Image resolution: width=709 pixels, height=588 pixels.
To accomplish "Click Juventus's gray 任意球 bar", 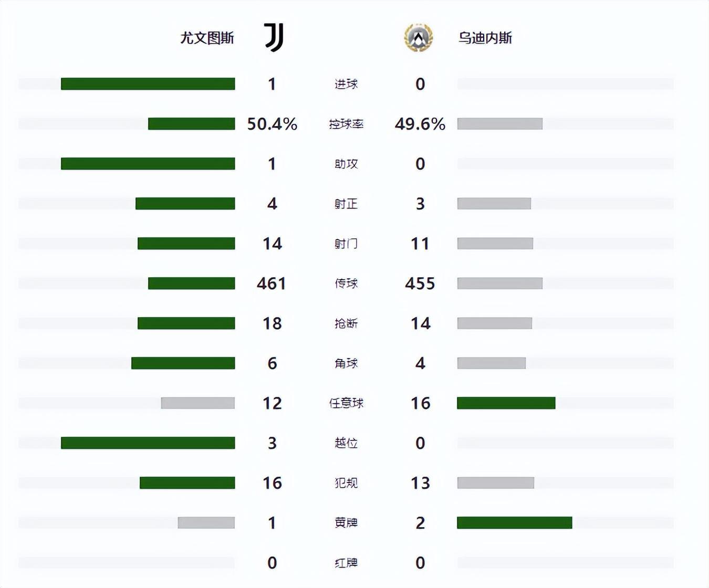I will point(197,403).
